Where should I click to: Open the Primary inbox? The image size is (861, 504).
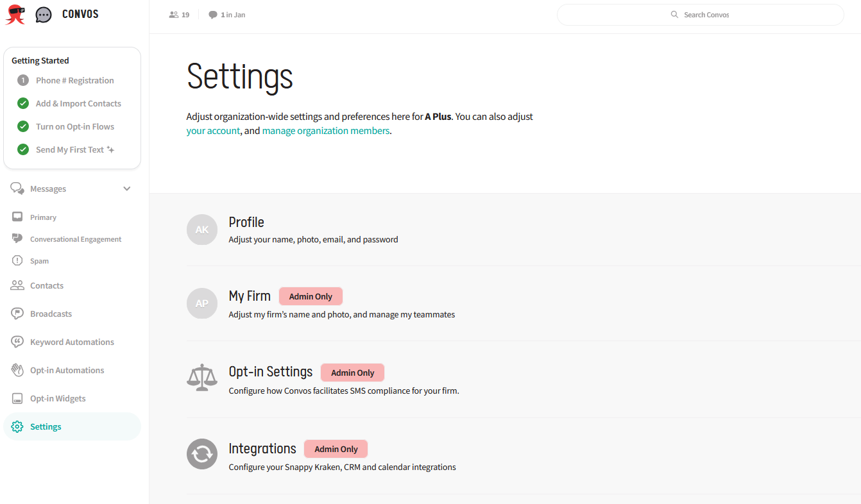coord(43,217)
